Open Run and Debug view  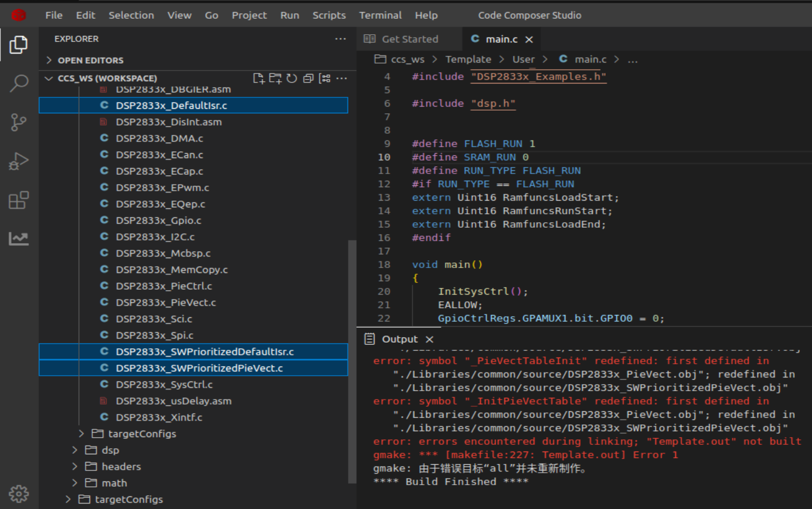(x=19, y=161)
